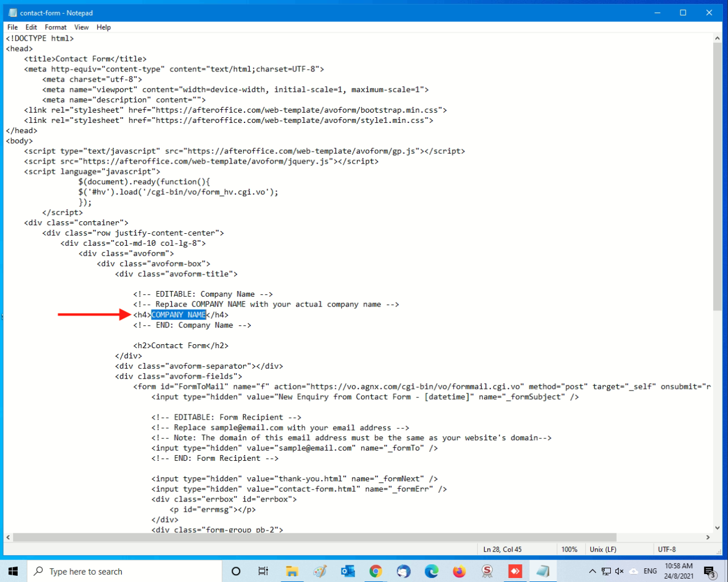Open File Explorer from the taskbar
The image size is (728, 582).
[292, 571]
